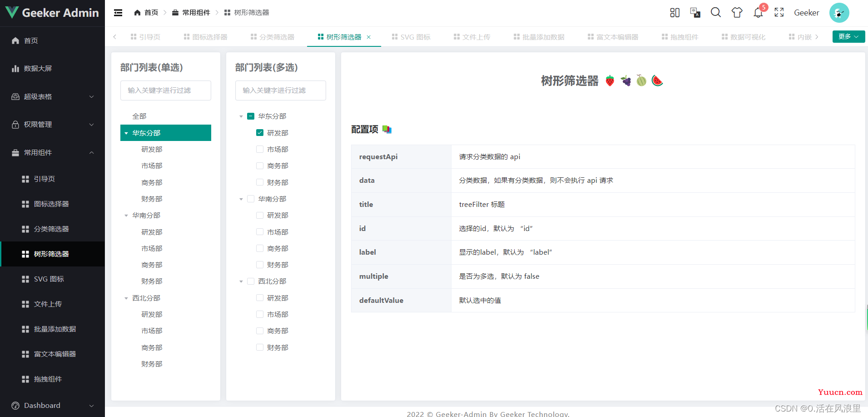Open SVG 图标 sidebar item
868x417 pixels.
[x=52, y=279]
